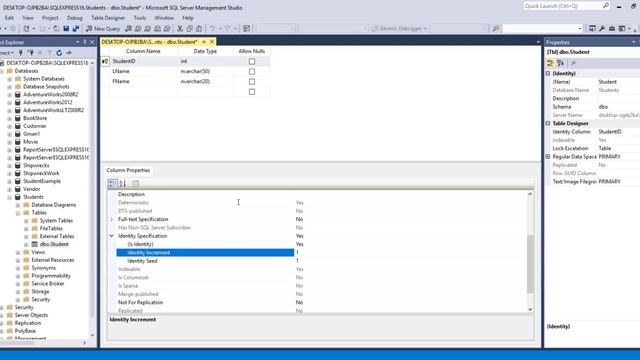
Task: Expand the Views folder node
Action: click(18, 253)
